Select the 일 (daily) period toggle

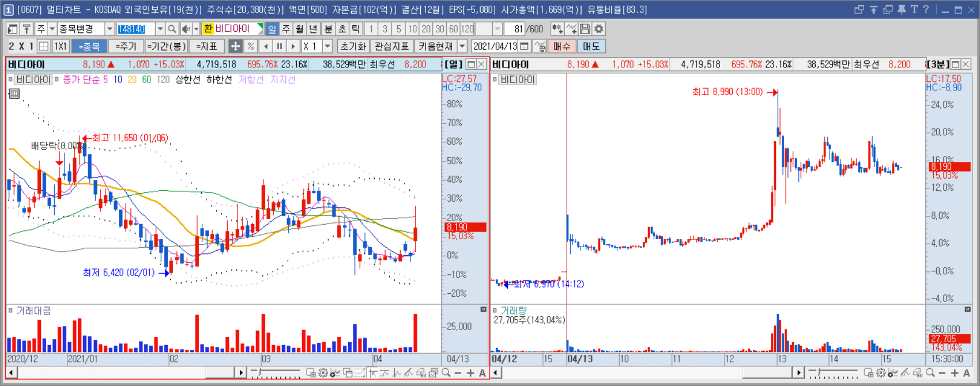click(x=272, y=29)
